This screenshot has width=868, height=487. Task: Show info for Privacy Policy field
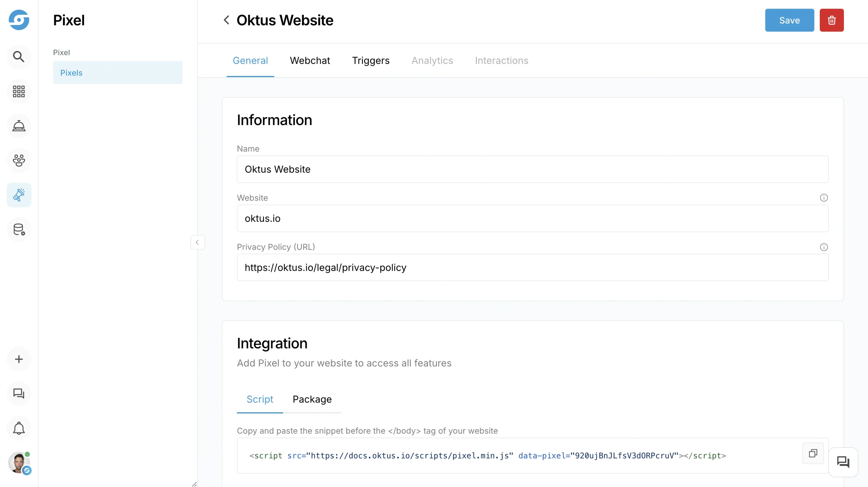coord(824,247)
